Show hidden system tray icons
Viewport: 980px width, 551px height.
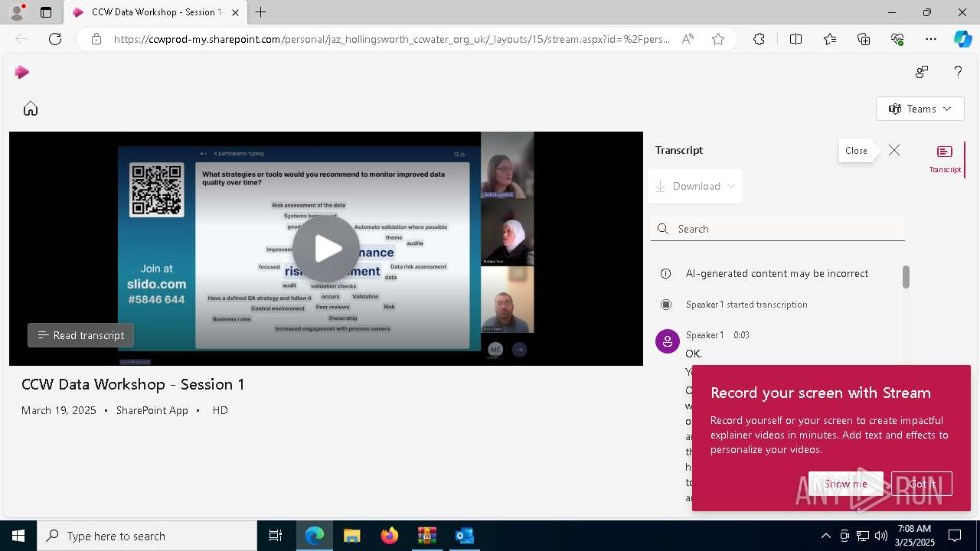point(826,536)
